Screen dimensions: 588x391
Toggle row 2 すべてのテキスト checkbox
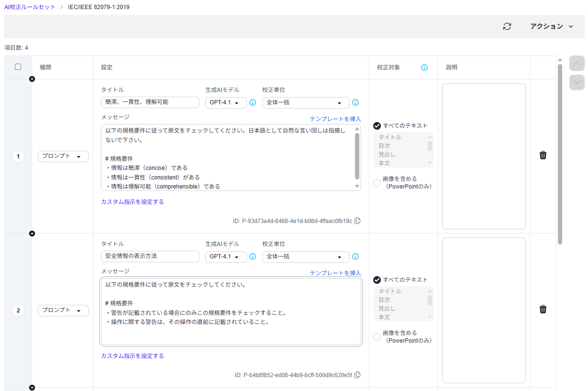pos(377,280)
